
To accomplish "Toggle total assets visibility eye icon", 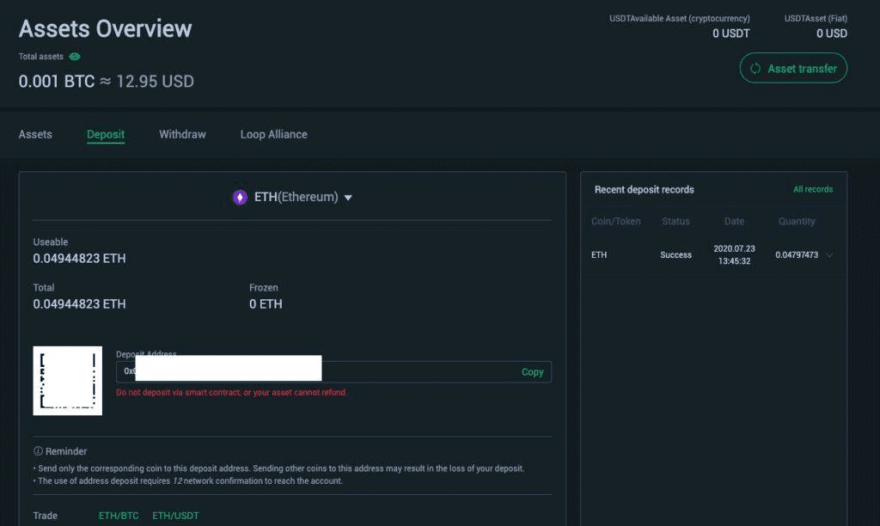I will pyautogui.click(x=74, y=57).
